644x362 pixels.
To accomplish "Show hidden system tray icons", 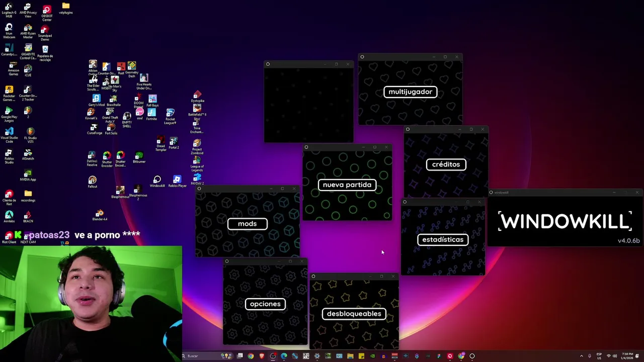I will point(582,356).
